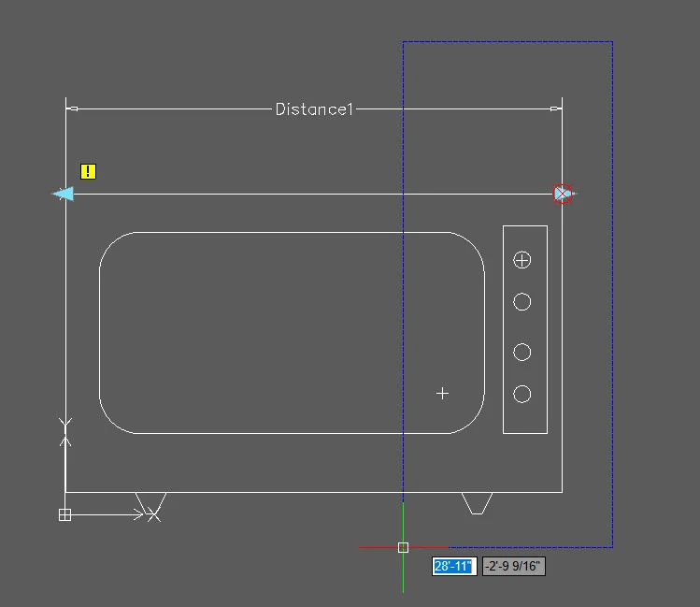Click the UCS X-axis arrow tip
The image size is (700, 607).
153,513
